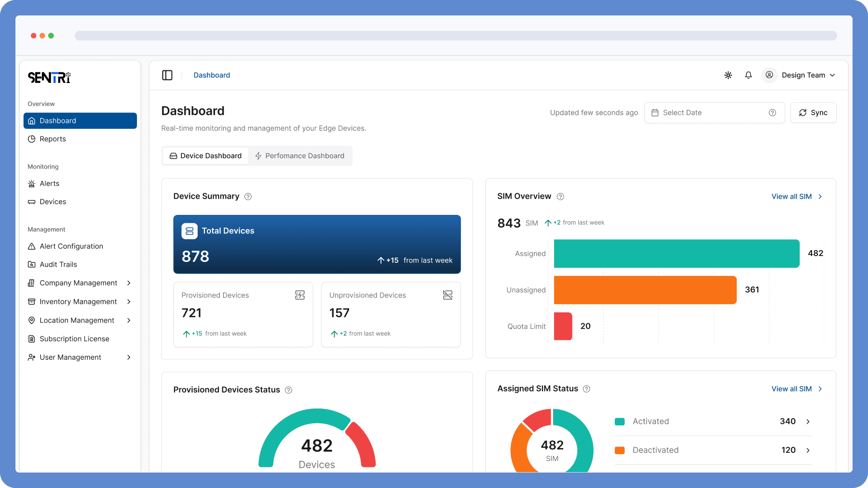Click Provisioned Devices card icon

[300, 295]
